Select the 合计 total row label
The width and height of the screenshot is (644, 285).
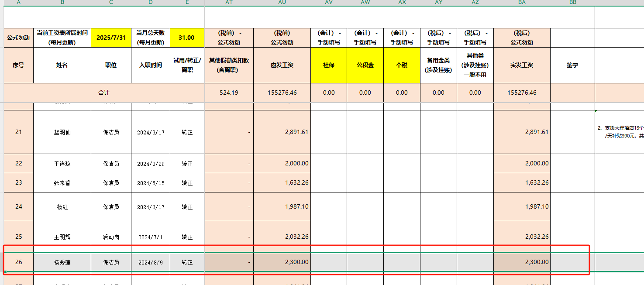point(104,93)
